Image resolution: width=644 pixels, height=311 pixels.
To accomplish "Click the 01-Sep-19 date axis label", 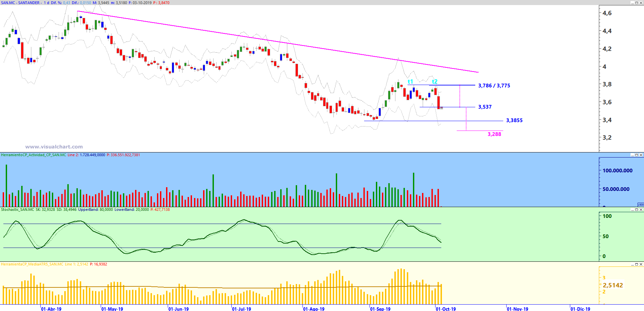I will [380, 309].
